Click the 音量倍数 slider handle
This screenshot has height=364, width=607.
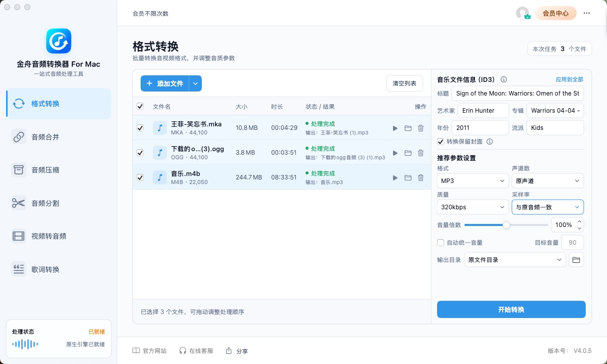click(506, 225)
